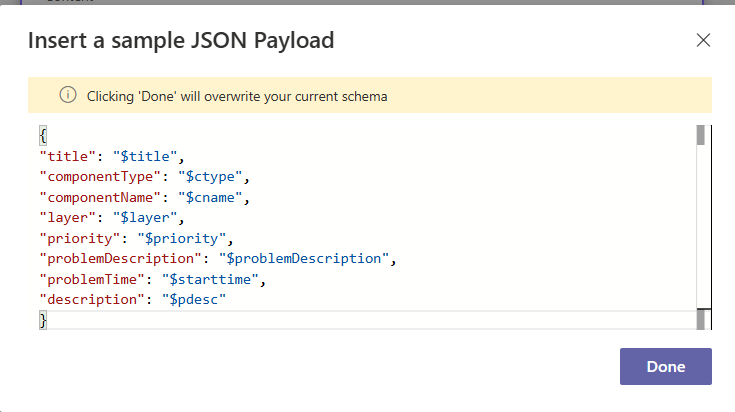Place cursor after the closing curly brace
Viewport: 735px width, 412px height.
coord(48,319)
